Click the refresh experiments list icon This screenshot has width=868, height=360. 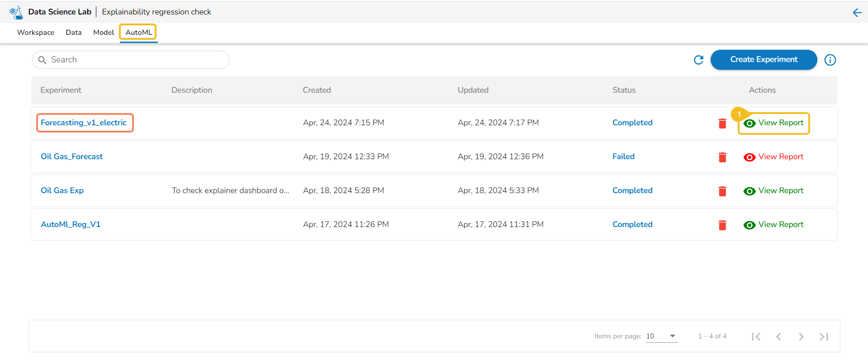[698, 60]
